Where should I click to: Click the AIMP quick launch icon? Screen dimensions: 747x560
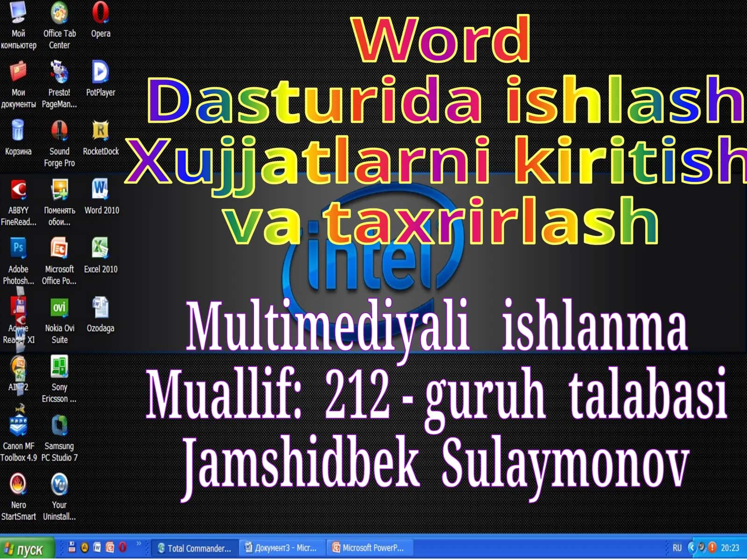click(x=85, y=547)
